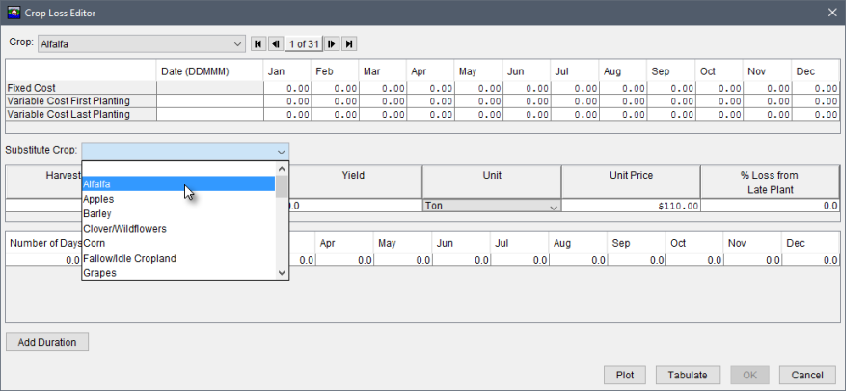
Task: Click the Add Duration button
Action: (x=46, y=343)
